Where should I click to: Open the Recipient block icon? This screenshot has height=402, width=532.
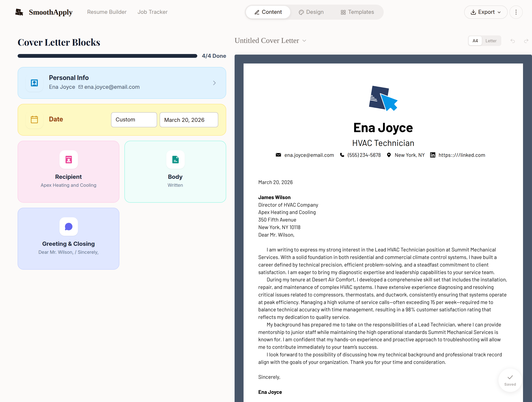click(x=68, y=160)
